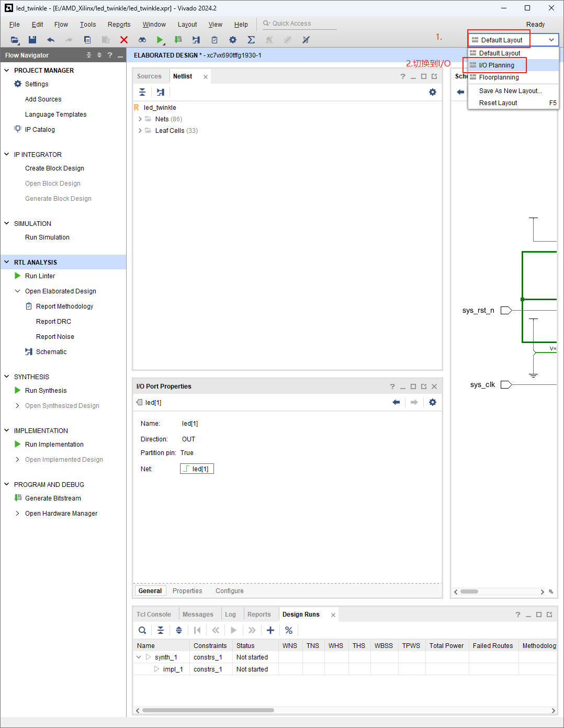Click Design Runs expand-all icon
The image size is (564, 728).
tap(179, 630)
